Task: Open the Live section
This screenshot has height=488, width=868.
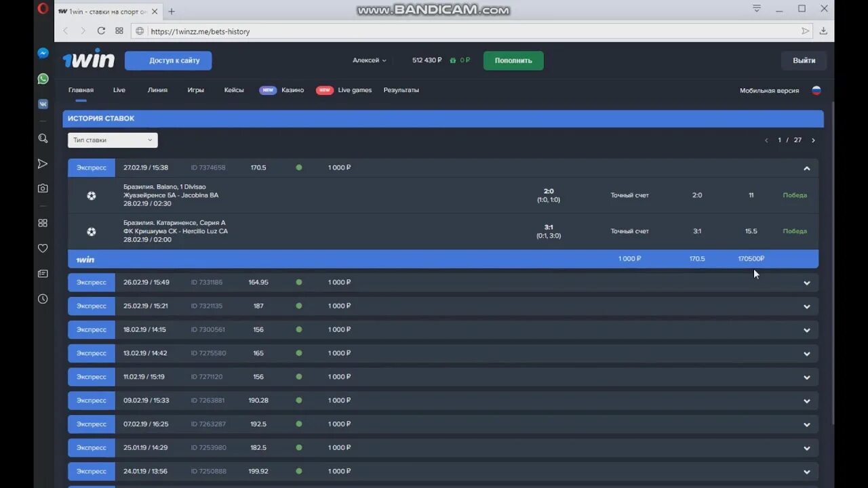Action: [119, 90]
